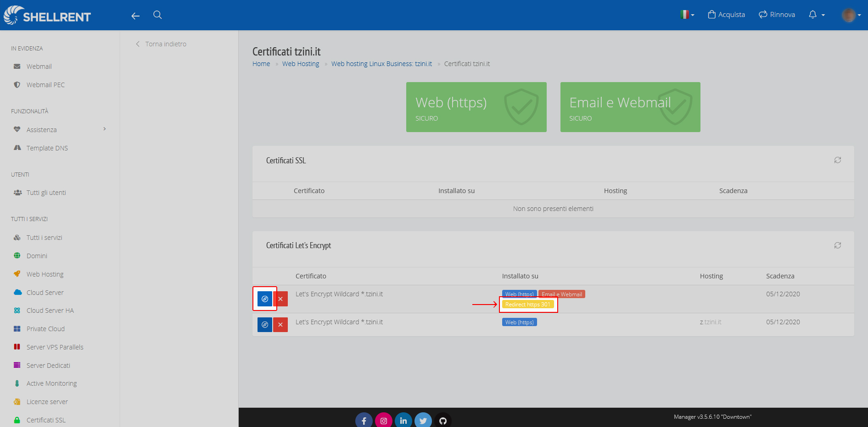Click the Licenze server icon
868x427 pixels.
coord(17,402)
